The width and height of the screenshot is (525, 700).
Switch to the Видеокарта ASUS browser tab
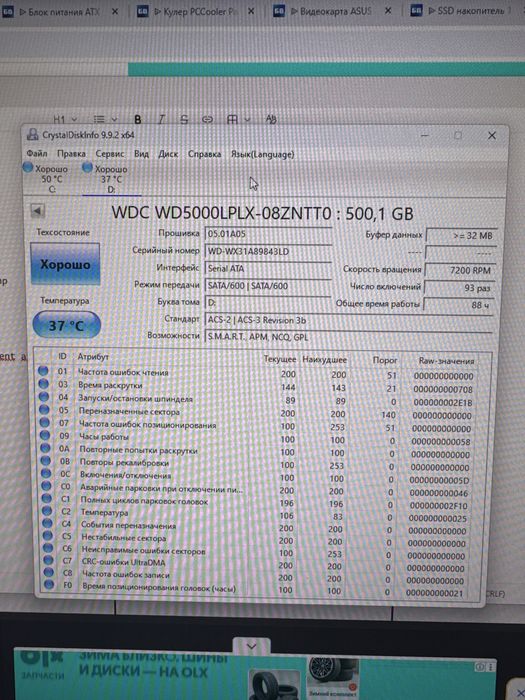[x=333, y=11]
